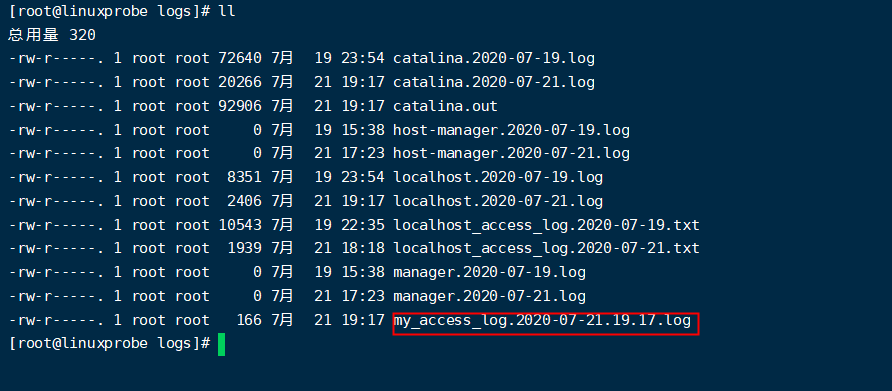
Task: Click manager.2020-07-19.log filename
Action: [x=489, y=272]
